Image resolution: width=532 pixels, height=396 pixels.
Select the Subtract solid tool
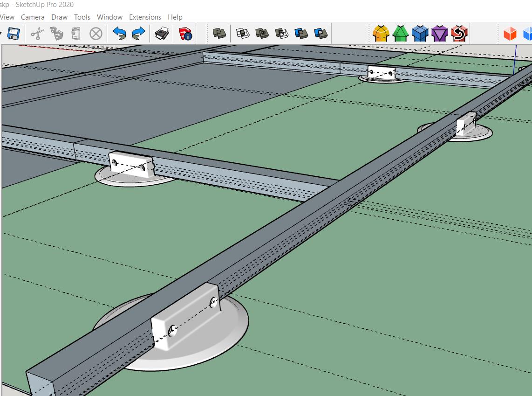[282, 33]
